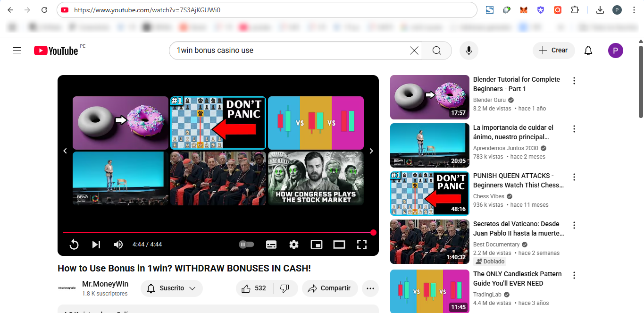Search with voice microphone
The image size is (644, 313).
(x=468, y=51)
